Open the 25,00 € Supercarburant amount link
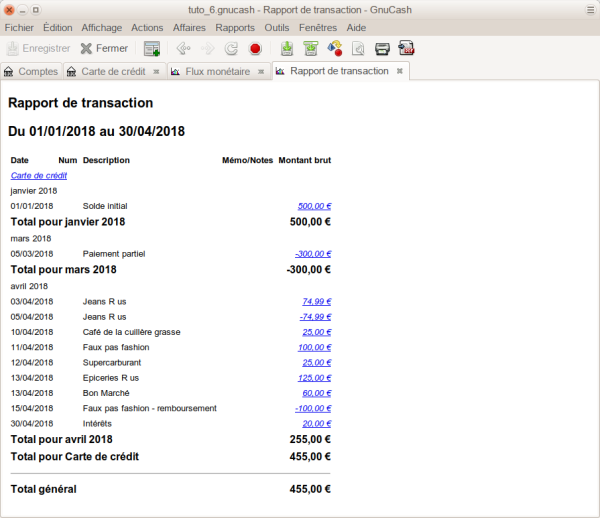 (x=316, y=363)
